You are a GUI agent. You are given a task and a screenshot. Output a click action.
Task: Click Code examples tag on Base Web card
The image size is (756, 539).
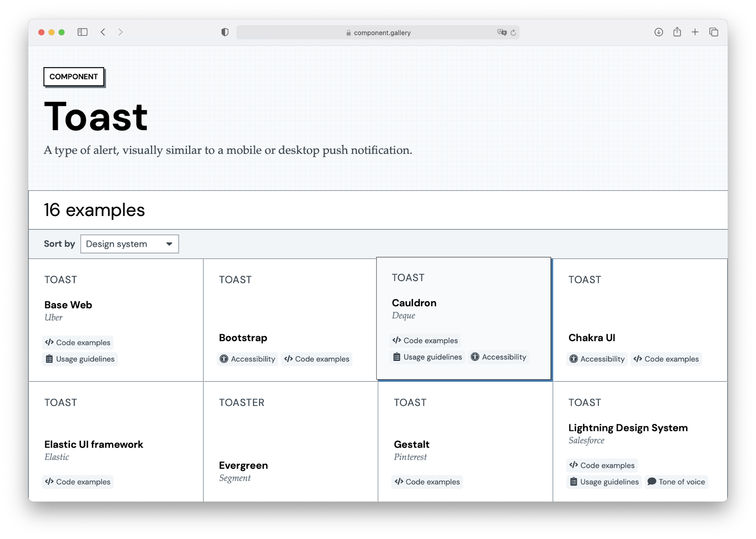(x=78, y=342)
